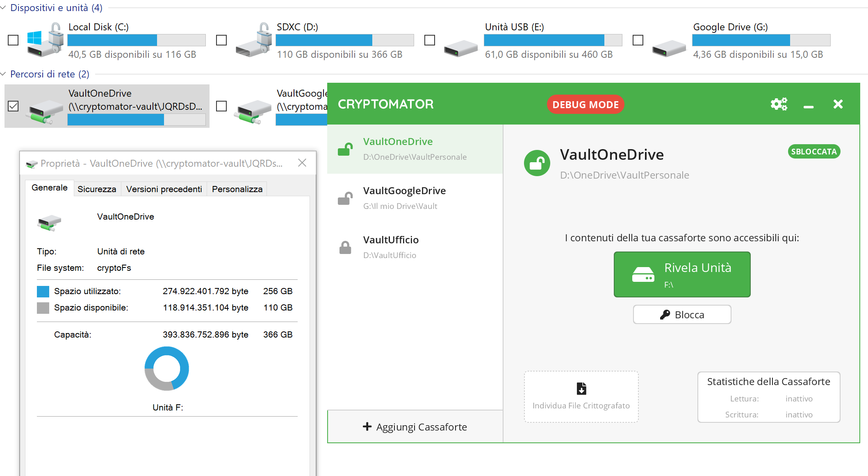Check the Unità USB (E:) checkbox
This screenshot has height=476, width=868.
point(430,40)
